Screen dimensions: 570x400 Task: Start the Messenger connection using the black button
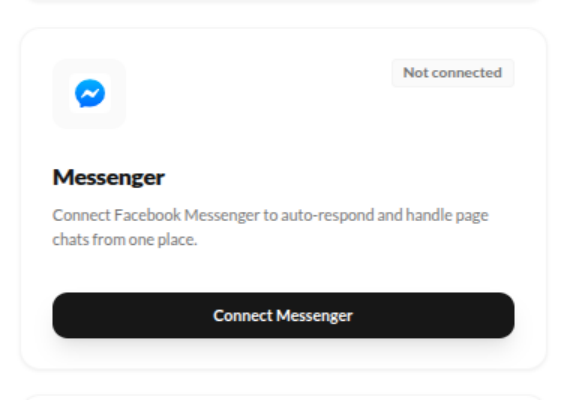[x=283, y=315]
